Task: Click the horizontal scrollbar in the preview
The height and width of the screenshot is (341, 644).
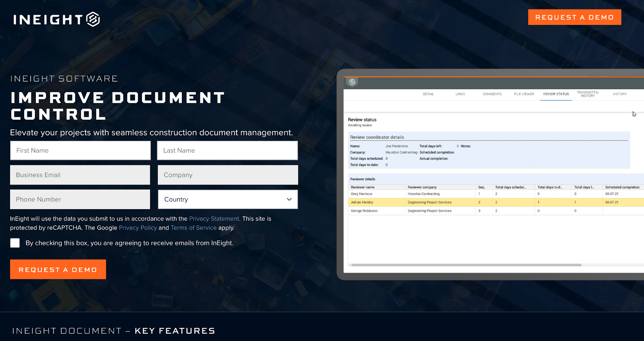Action: pos(466,265)
